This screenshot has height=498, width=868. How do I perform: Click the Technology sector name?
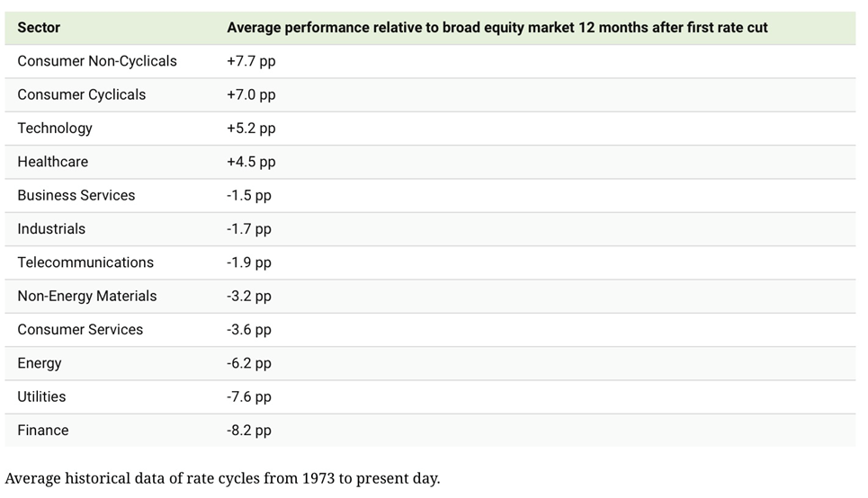pos(55,128)
